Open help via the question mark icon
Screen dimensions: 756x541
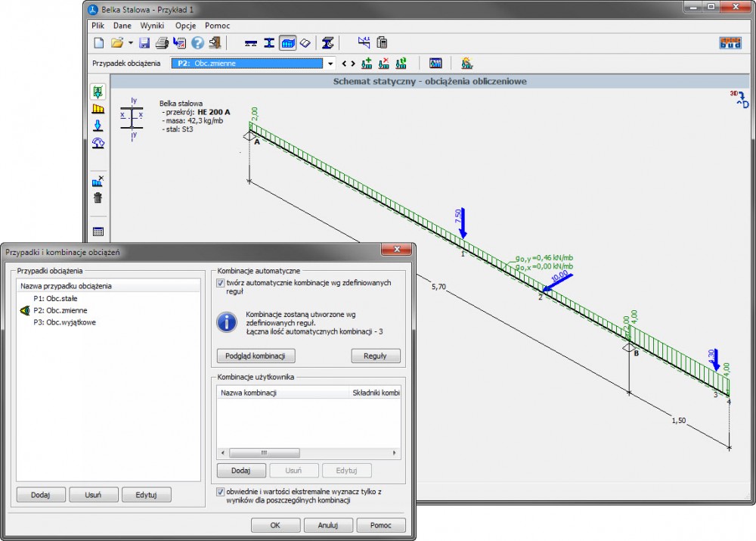(197, 43)
